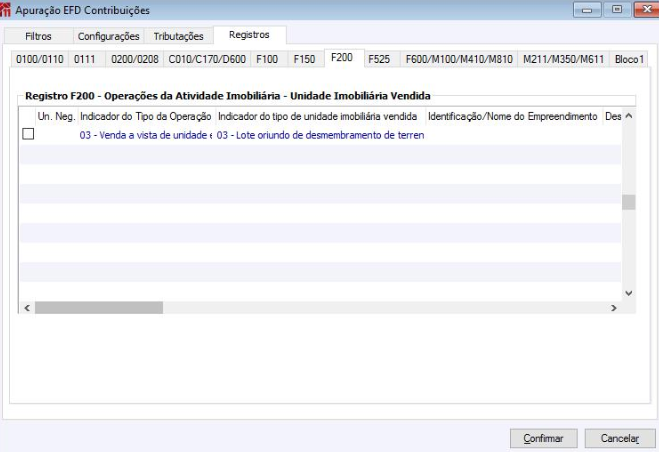Click the horizontal scrollbar right arrow

(614, 308)
